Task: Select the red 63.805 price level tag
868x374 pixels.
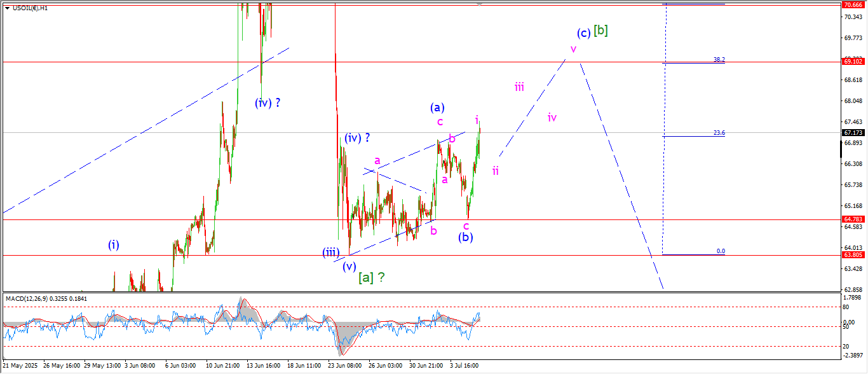Action: coord(851,255)
